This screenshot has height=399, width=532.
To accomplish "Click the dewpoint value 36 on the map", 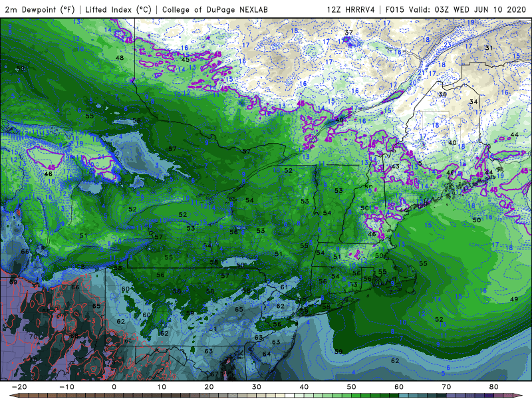I will pyautogui.click(x=442, y=94).
